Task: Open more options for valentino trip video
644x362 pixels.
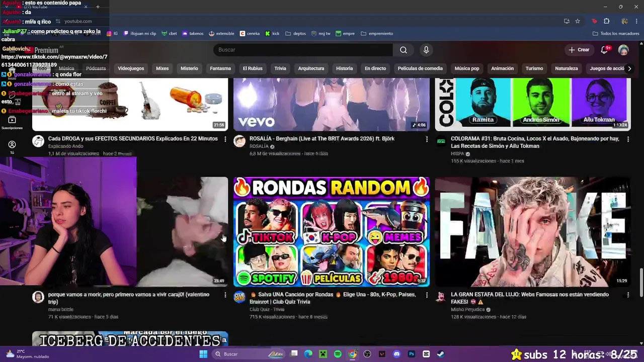Action: 225,295
